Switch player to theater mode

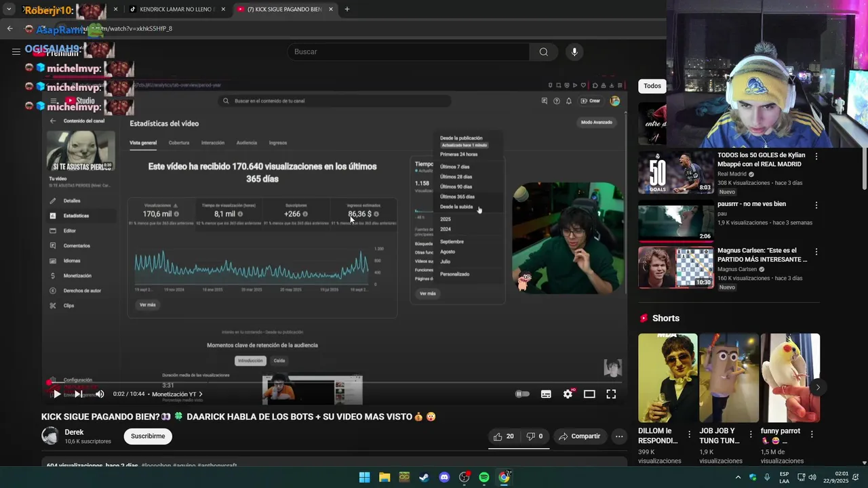[589, 394]
